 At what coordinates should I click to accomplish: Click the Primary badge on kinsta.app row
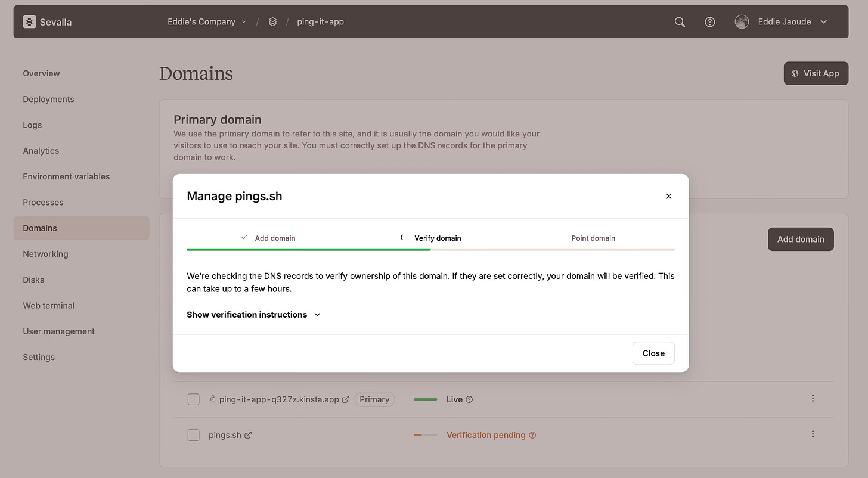374,399
